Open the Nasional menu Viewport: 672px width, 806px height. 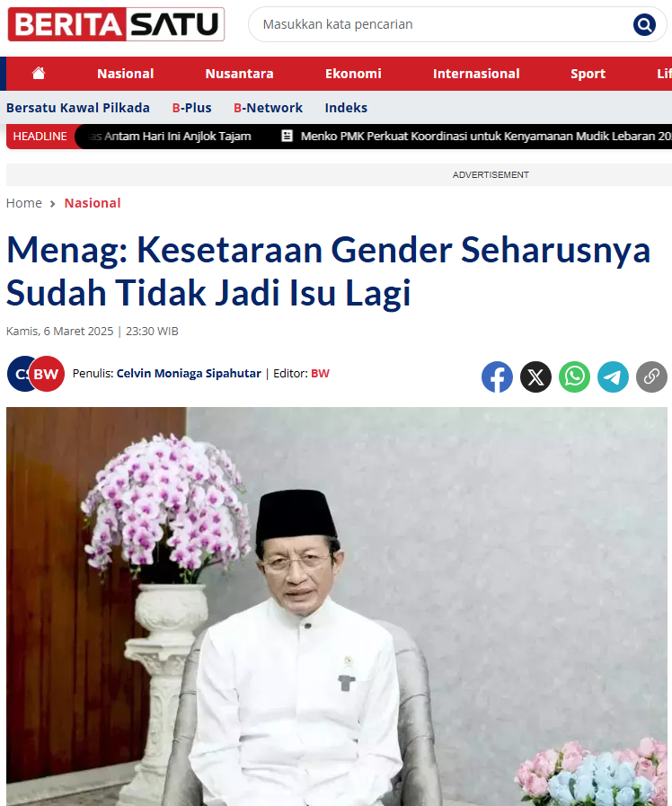[x=126, y=74]
